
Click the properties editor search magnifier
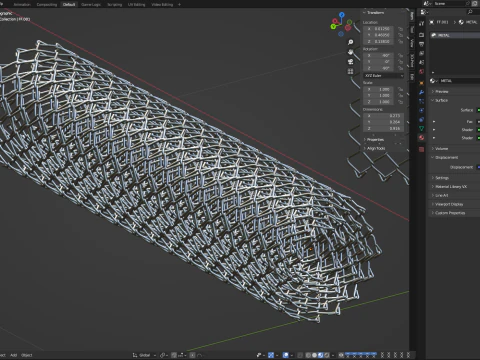[x=470, y=12]
